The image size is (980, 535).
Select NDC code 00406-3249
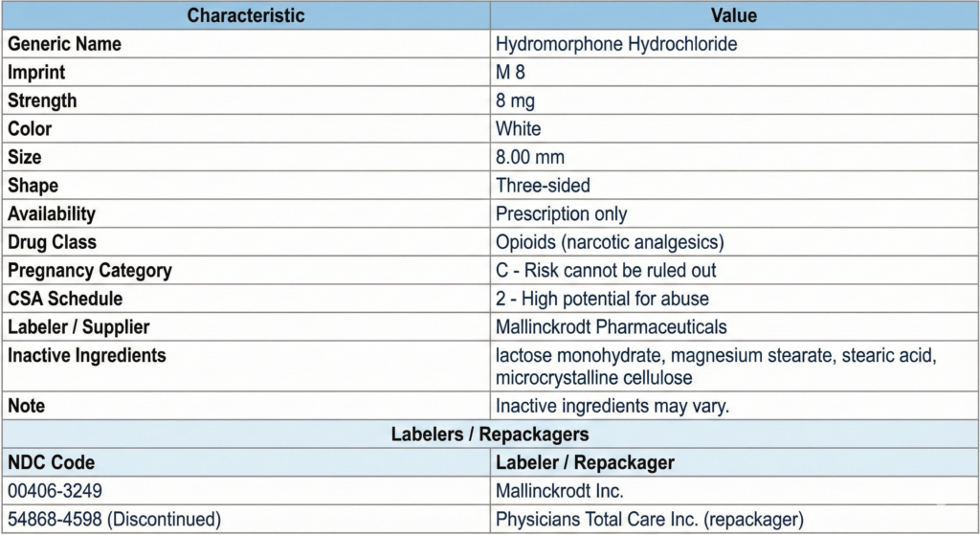56,491
